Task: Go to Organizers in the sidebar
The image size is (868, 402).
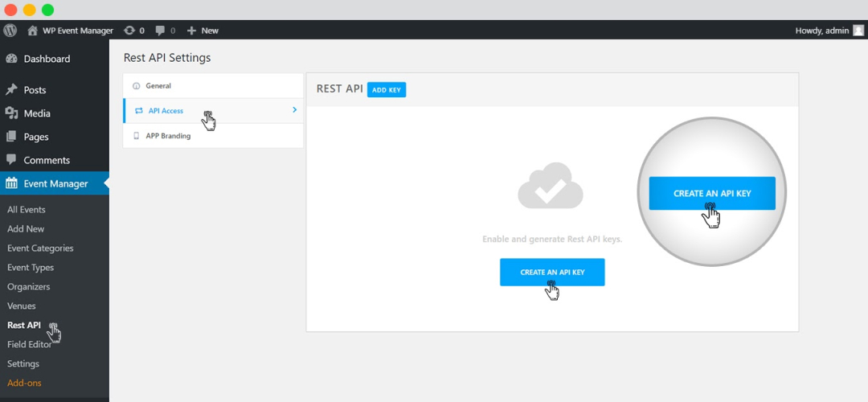Action: pyautogui.click(x=29, y=287)
